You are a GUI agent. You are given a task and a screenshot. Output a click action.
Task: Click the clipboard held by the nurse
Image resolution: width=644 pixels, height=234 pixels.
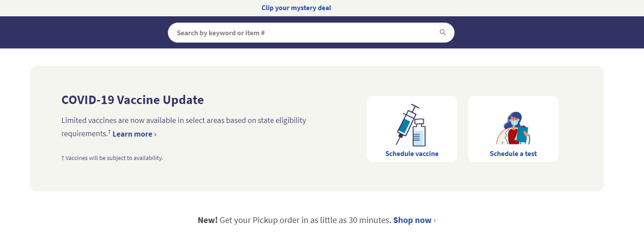coord(522,134)
